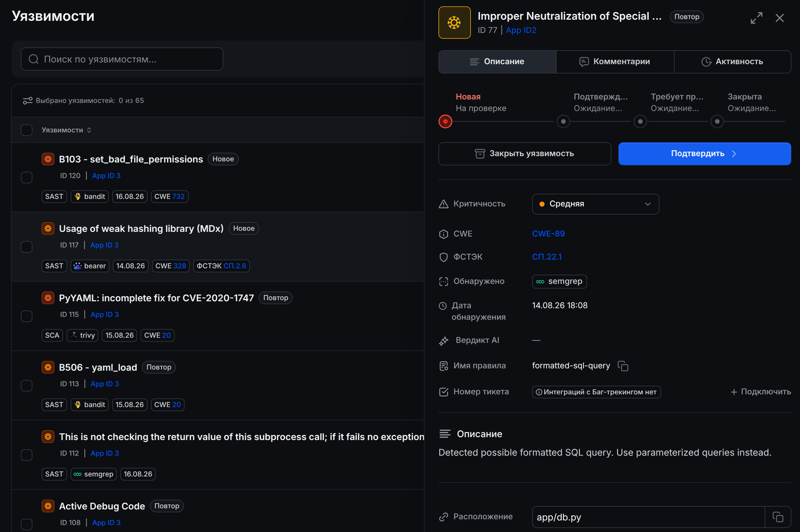Switch to the Активность tab

pos(732,62)
